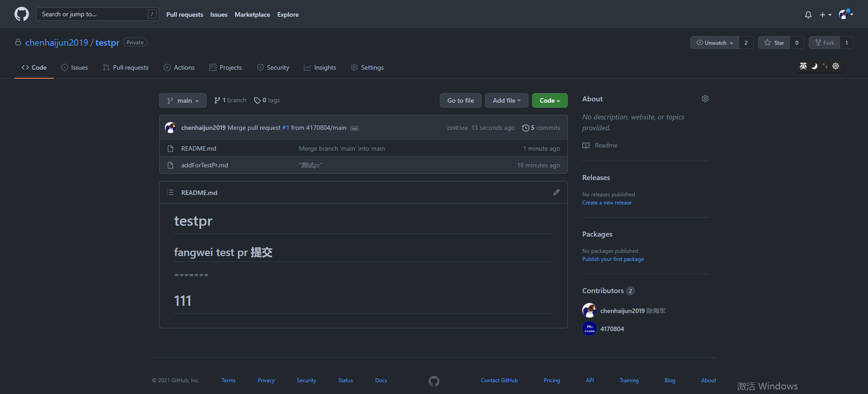View the 5 commits history
Screen dimensions: 868x394
(x=541, y=128)
